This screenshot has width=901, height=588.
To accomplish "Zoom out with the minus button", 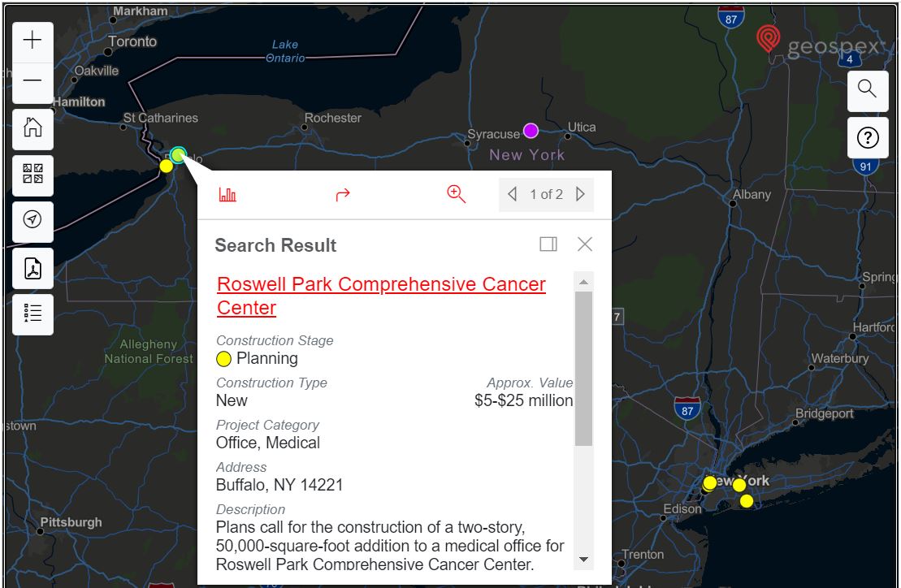I will (32, 81).
